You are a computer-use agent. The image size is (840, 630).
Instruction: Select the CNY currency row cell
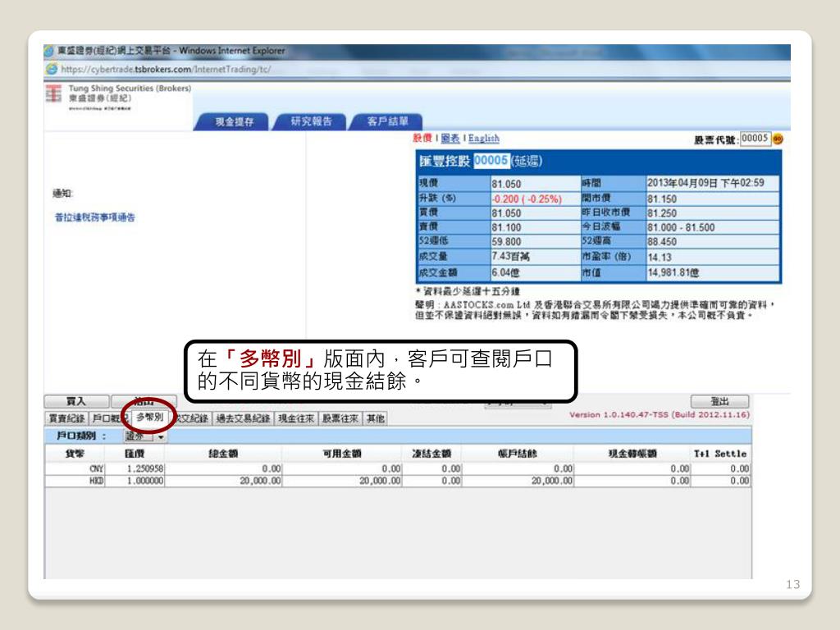[x=75, y=468]
